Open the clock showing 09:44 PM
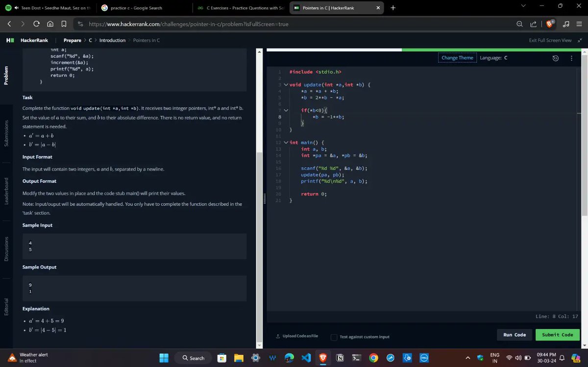588x367 pixels. pos(546,358)
